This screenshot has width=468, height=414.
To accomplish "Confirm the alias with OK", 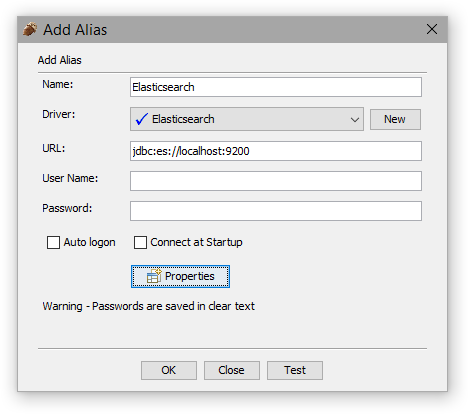I will (169, 370).
